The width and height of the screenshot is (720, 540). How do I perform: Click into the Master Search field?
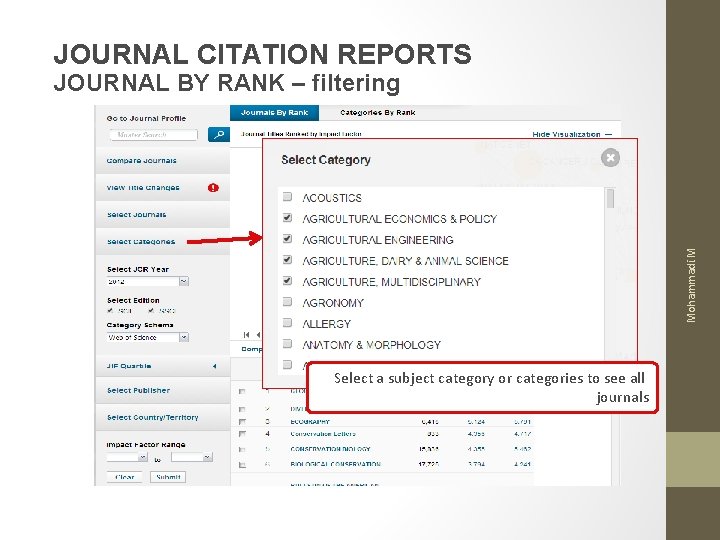pos(153,135)
